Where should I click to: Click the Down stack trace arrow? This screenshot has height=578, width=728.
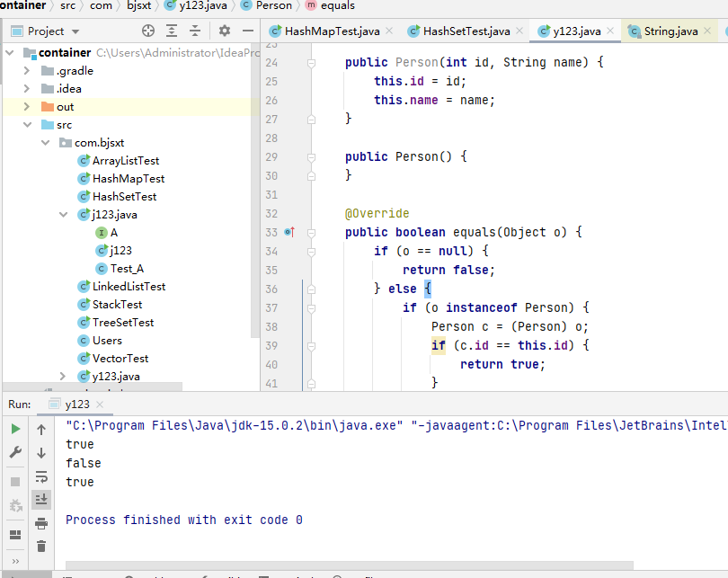[41, 453]
